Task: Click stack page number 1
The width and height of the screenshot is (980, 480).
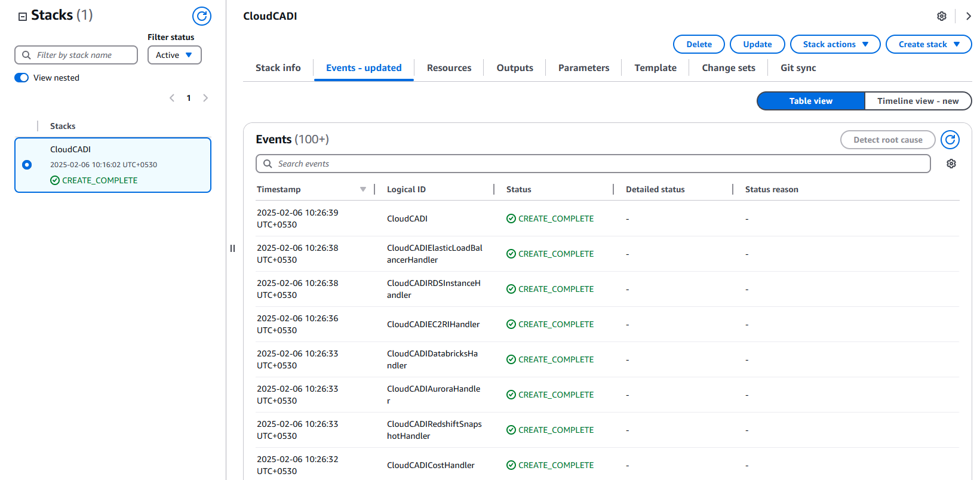Action: tap(189, 98)
